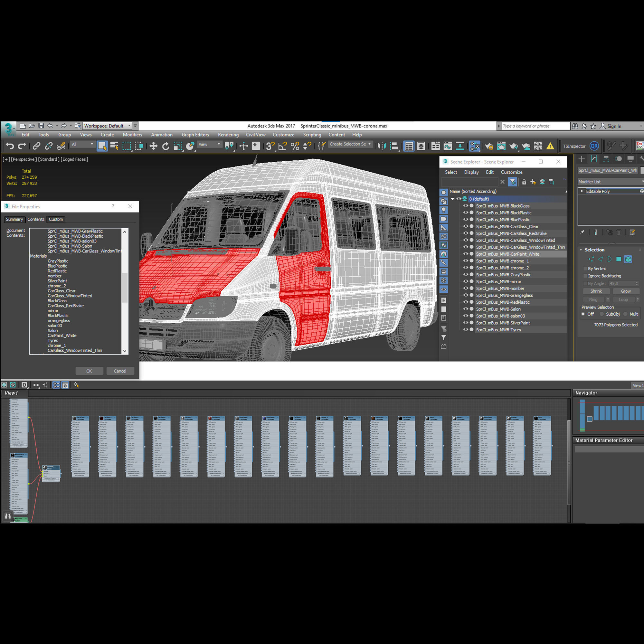Open the Display menu in Scene Explorer
The width and height of the screenshot is (644, 644).
[471, 172]
